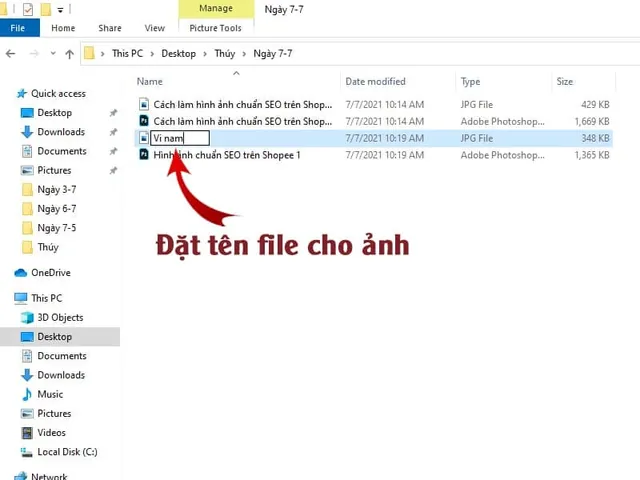Click the This PC monitor icon
This screenshot has width=640, height=480.
[x=20, y=298]
